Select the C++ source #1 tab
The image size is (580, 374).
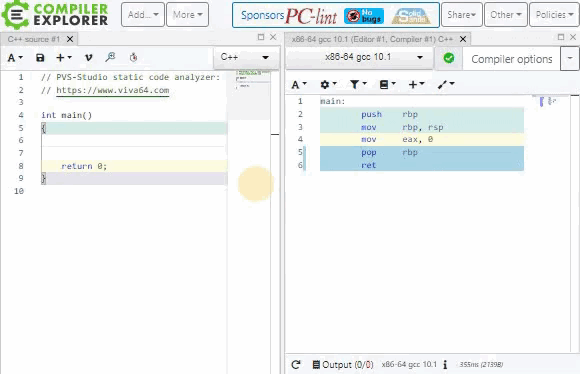34,39
